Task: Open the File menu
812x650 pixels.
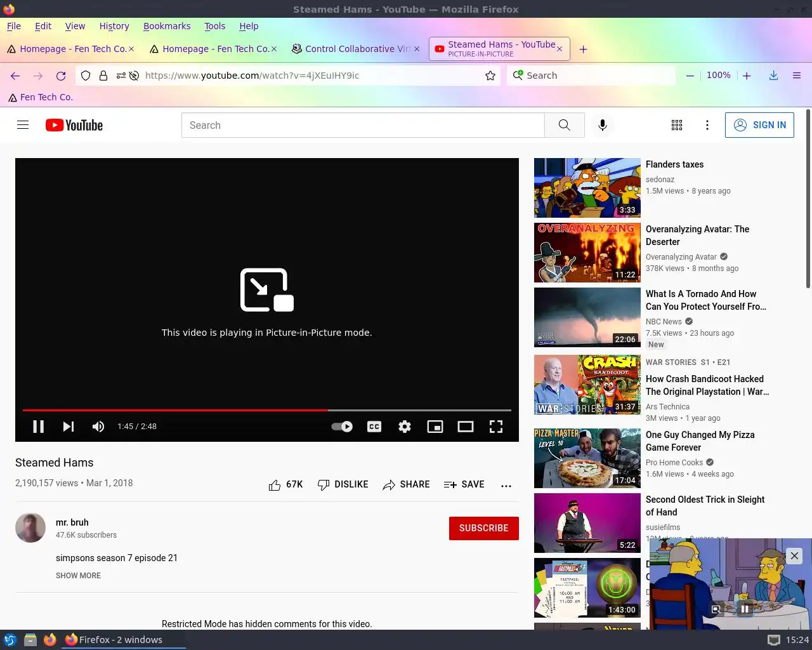Action: click(14, 26)
